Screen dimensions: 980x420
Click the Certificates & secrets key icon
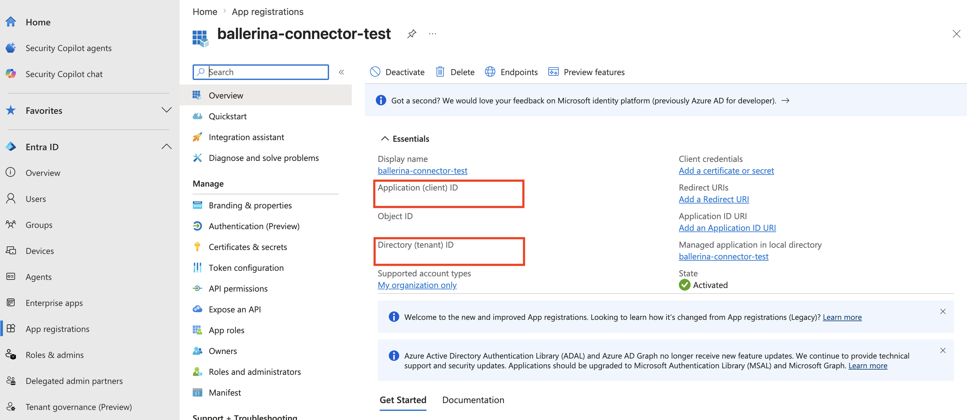pyautogui.click(x=197, y=247)
